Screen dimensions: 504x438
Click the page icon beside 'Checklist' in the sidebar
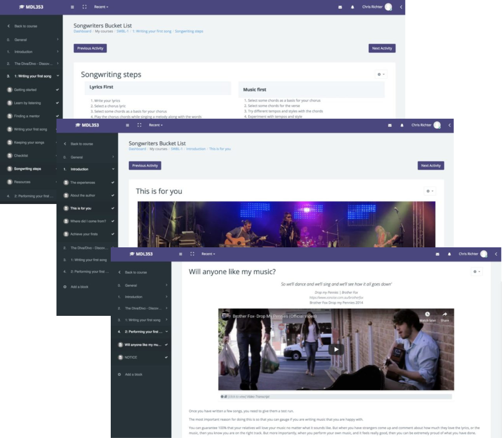click(x=10, y=155)
